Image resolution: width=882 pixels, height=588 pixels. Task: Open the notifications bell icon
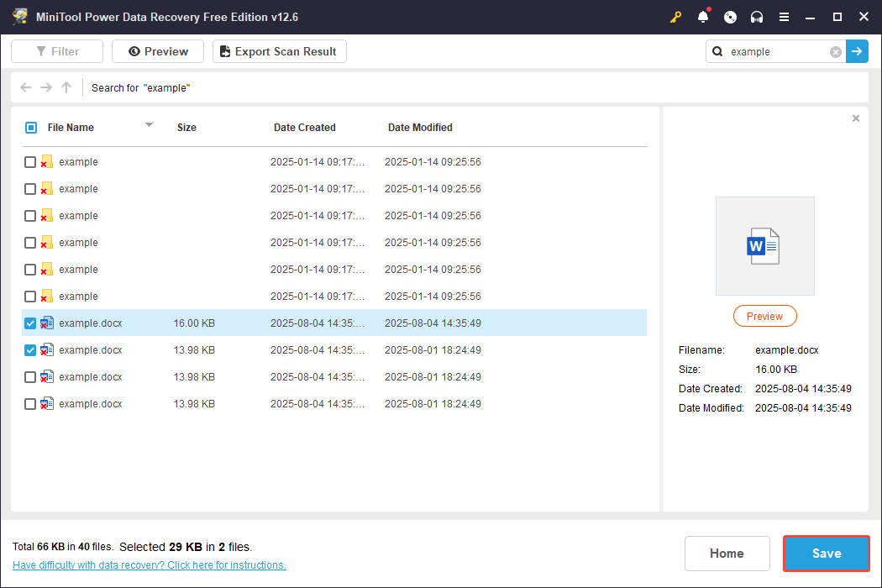pyautogui.click(x=703, y=17)
